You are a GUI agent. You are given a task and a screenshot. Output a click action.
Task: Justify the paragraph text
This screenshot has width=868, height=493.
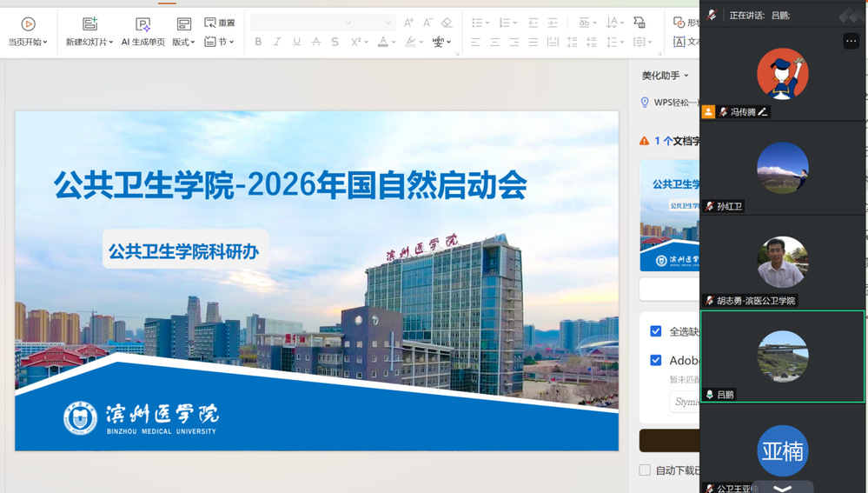tap(533, 42)
